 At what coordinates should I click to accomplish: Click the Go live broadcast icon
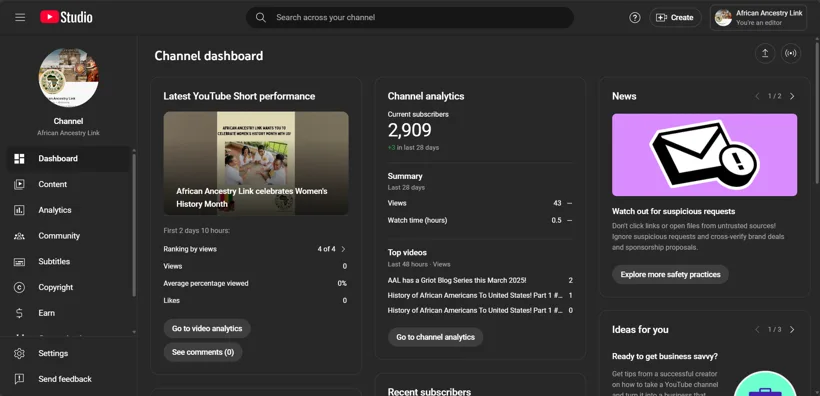(791, 53)
